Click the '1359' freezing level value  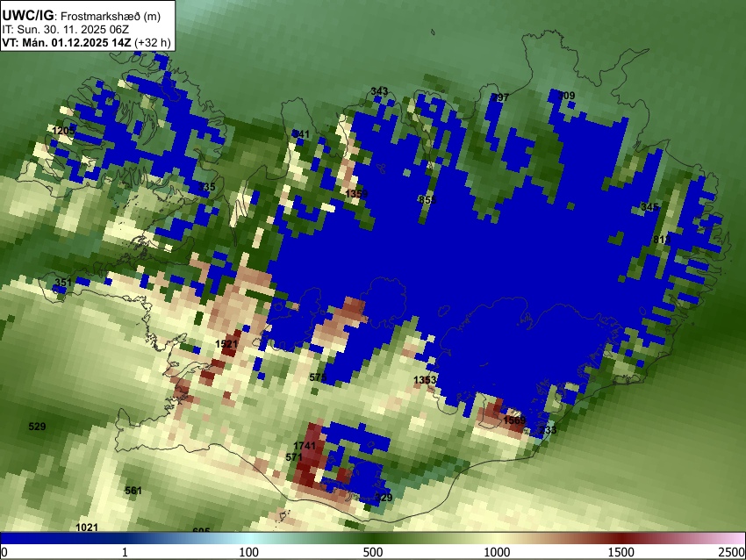point(356,194)
